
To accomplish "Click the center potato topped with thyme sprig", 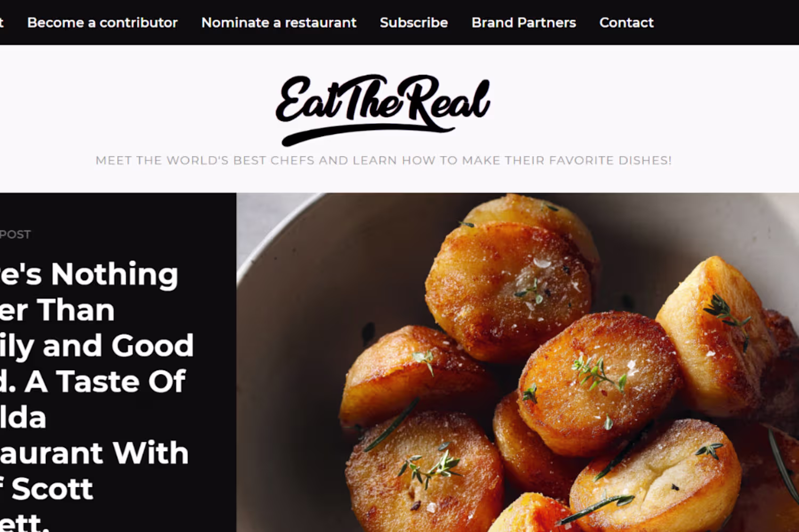I will pos(599,381).
